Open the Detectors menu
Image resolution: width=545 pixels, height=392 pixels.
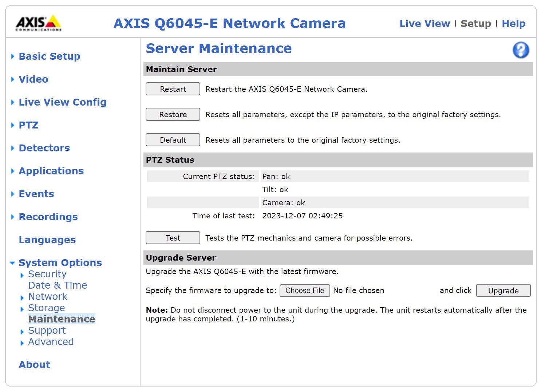pyautogui.click(x=44, y=148)
